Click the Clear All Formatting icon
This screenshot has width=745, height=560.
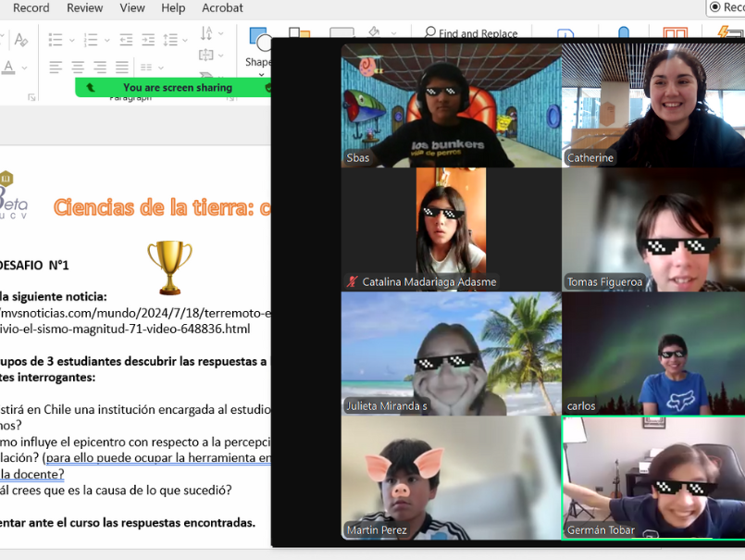click(20, 41)
